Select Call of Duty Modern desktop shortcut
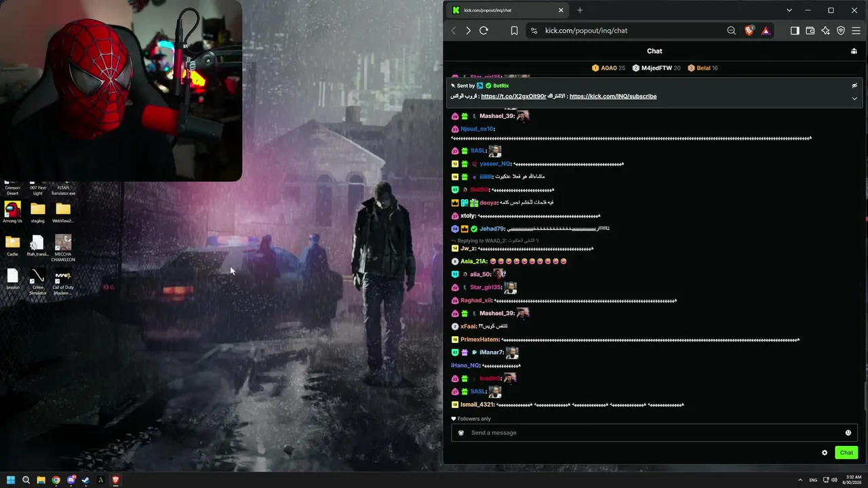 (x=63, y=283)
